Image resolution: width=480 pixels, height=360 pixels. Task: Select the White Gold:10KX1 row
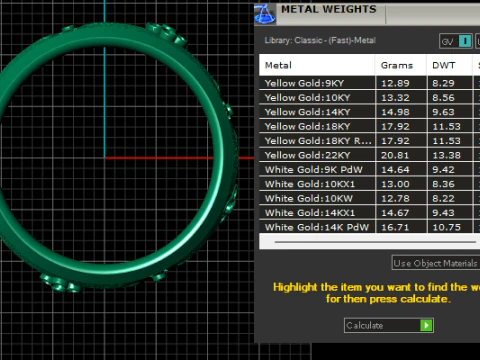(x=369, y=184)
